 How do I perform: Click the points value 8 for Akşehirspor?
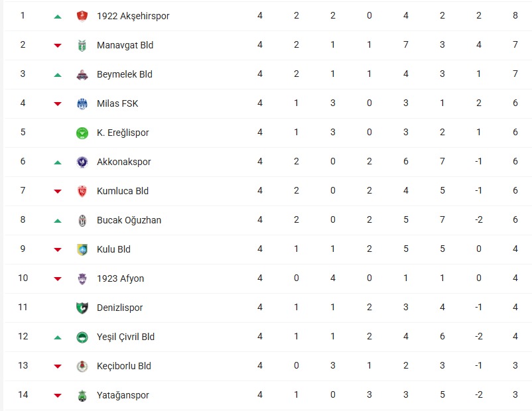[x=515, y=16]
